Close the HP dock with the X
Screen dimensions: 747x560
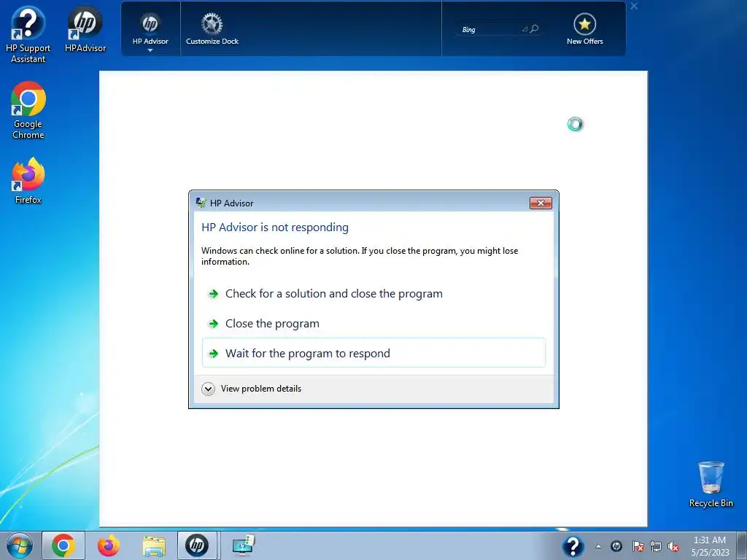(x=634, y=6)
